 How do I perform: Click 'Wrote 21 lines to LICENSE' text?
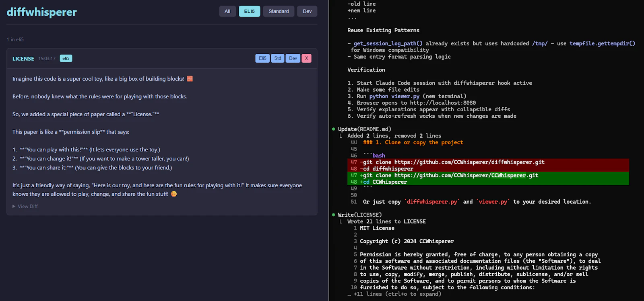[x=386, y=221]
